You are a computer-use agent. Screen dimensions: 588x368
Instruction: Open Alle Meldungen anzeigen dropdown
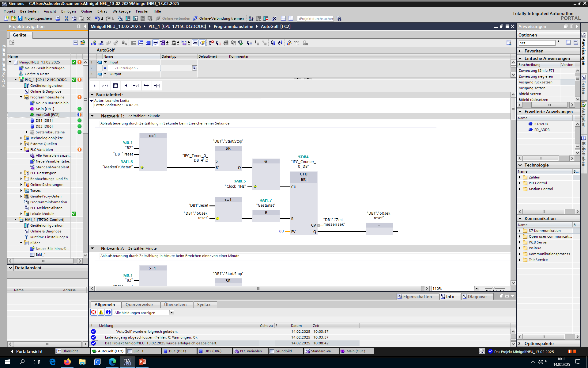pyautogui.click(x=171, y=312)
